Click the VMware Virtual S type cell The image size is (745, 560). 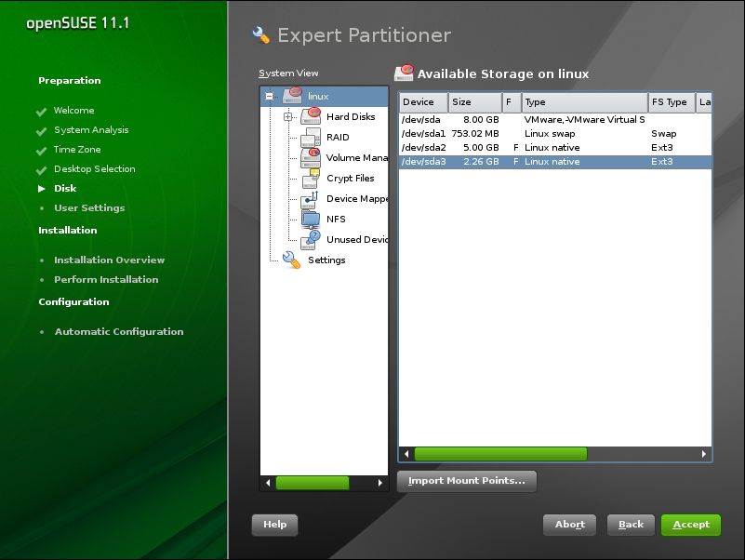584,120
